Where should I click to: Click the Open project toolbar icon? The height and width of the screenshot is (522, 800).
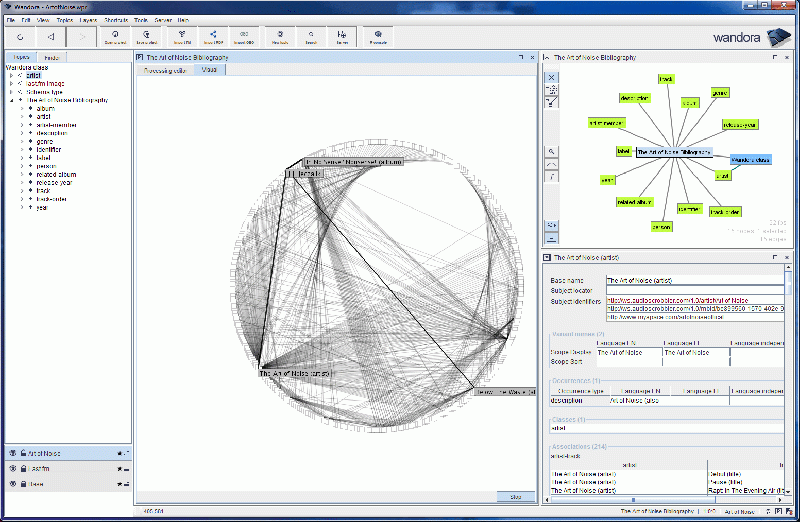(115, 36)
